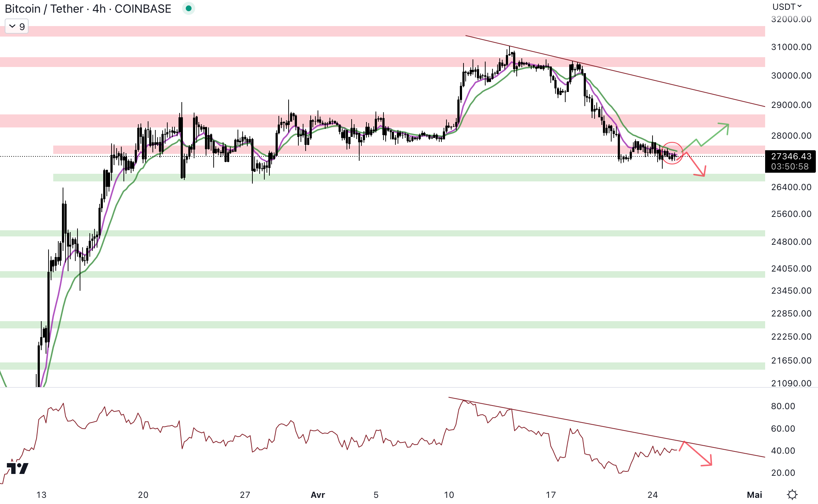The image size is (818, 504).
Task: Click the Mai label on time axis
Action: (754, 495)
